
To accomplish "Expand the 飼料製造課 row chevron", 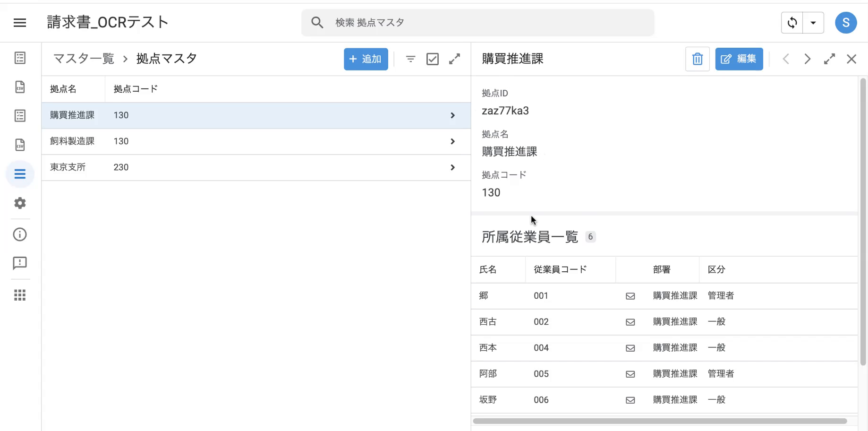I will click(452, 141).
